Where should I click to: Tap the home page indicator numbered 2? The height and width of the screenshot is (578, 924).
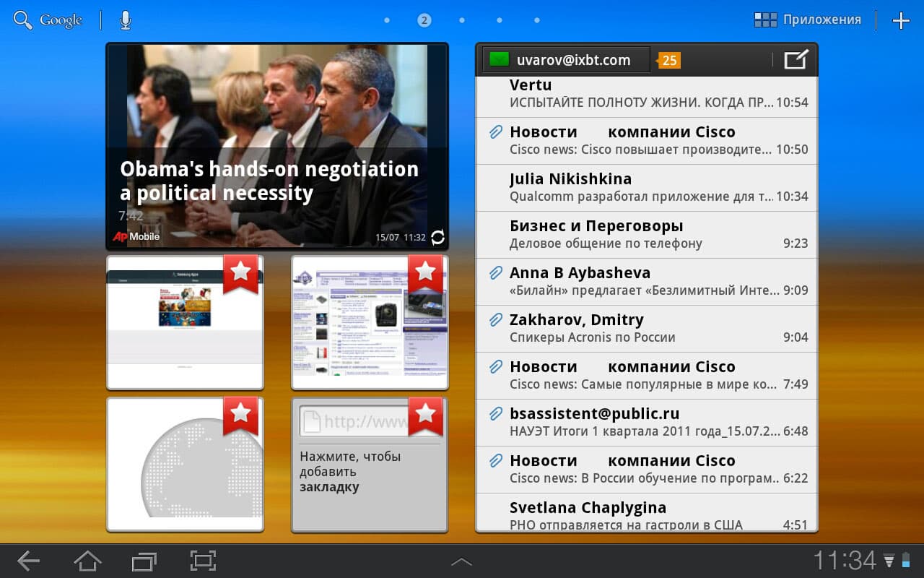pyautogui.click(x=424, y=20)
